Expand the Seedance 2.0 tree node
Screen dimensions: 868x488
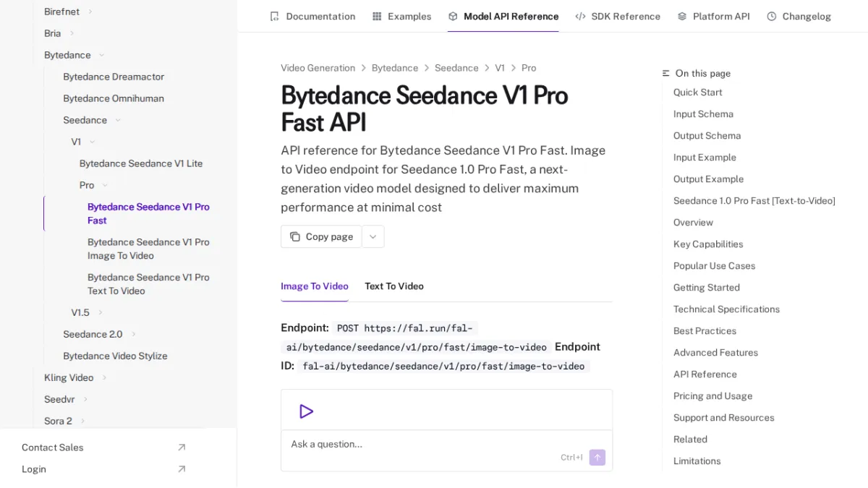134,334
